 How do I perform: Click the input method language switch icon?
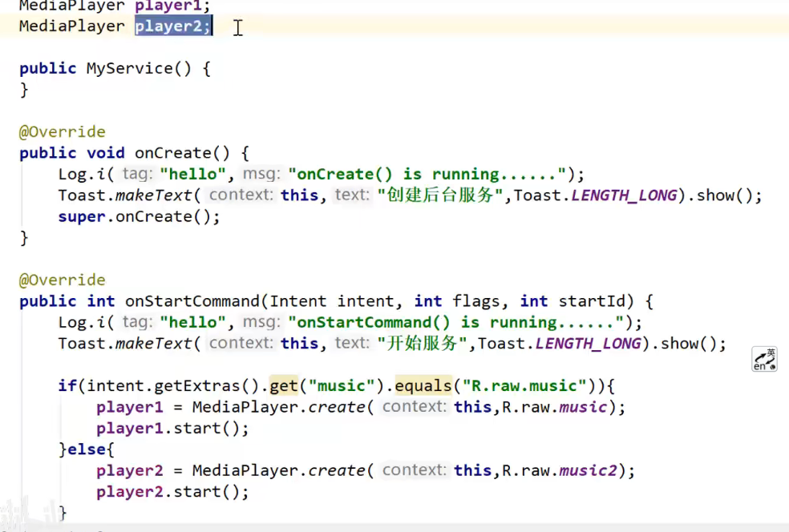[764, 359]
